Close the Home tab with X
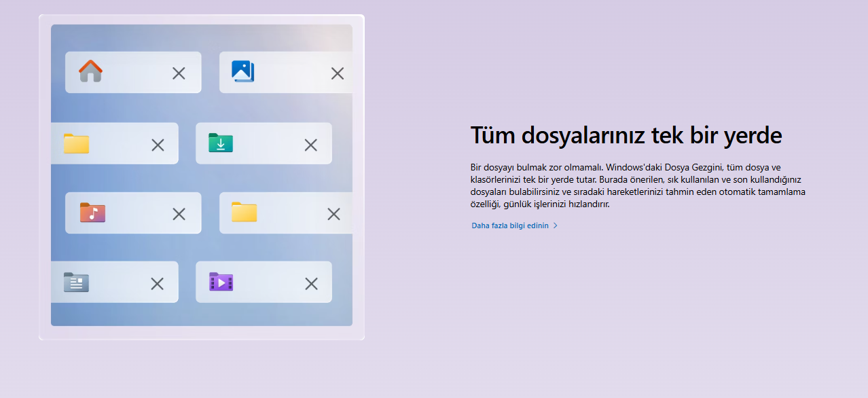 179,73
